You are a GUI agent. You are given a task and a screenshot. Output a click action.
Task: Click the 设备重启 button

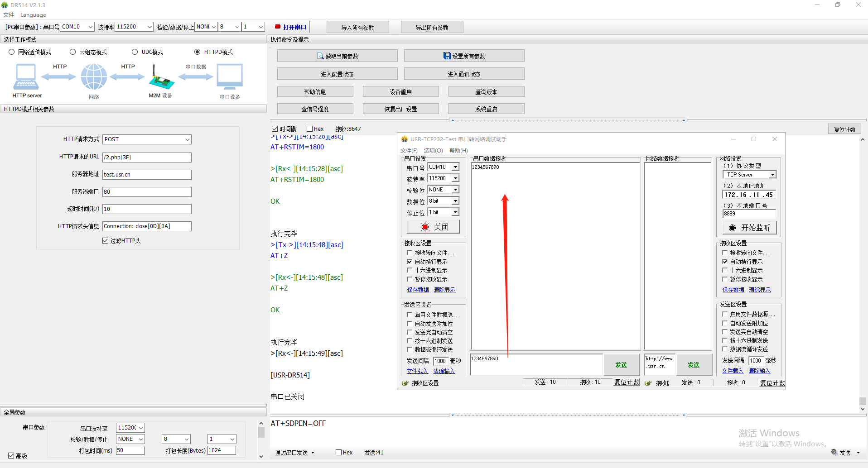point(400,92)
